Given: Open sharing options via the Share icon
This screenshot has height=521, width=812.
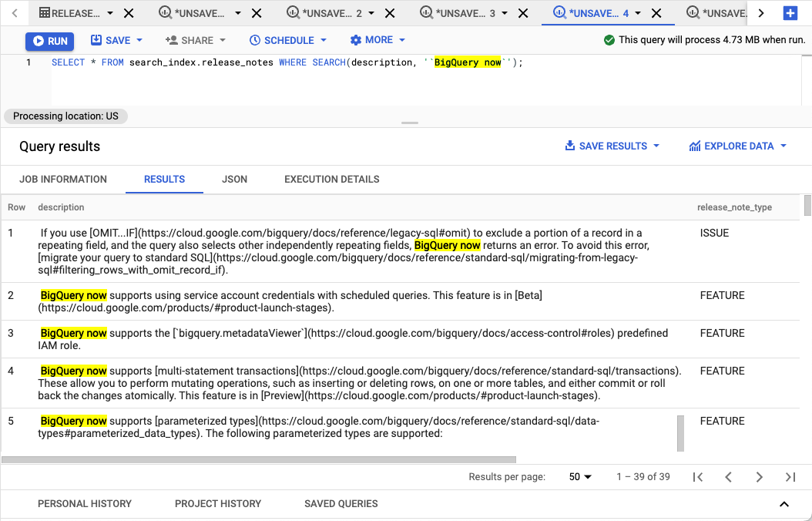Looking at the screenshot, I should click(x=170, y=40).
